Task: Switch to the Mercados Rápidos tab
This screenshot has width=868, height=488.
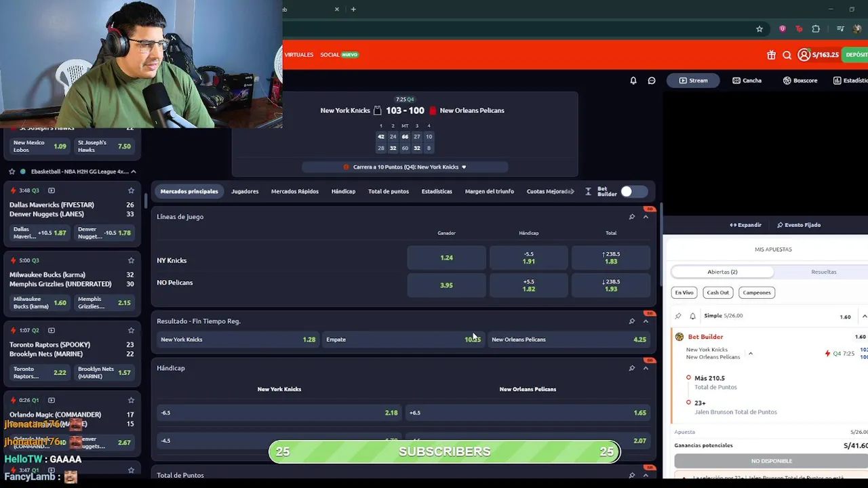Action: pos(295,192)
